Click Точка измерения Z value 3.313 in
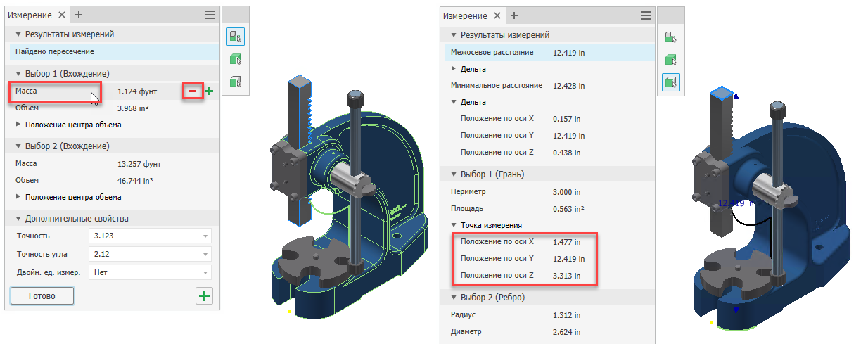This screenshot has height=344, width=868. 567,276
